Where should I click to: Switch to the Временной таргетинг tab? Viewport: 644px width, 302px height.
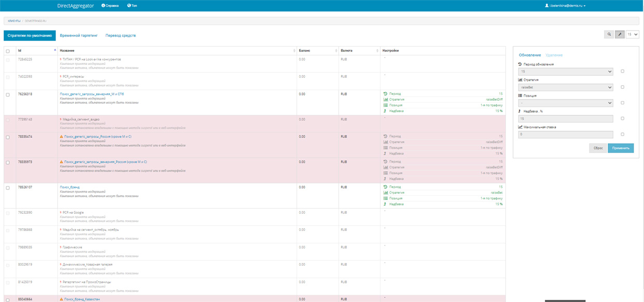coord(78,35)
